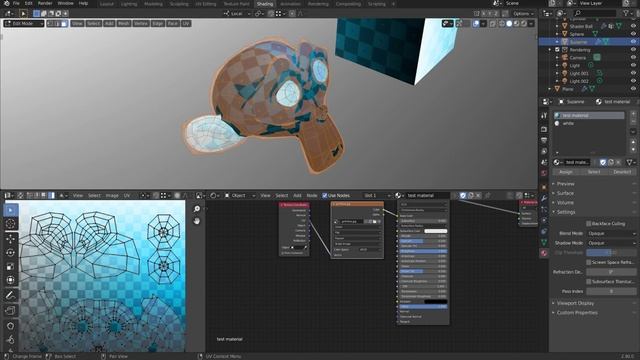
Task: Open the Mesh menu in 3D viewport
Action: 124,24
